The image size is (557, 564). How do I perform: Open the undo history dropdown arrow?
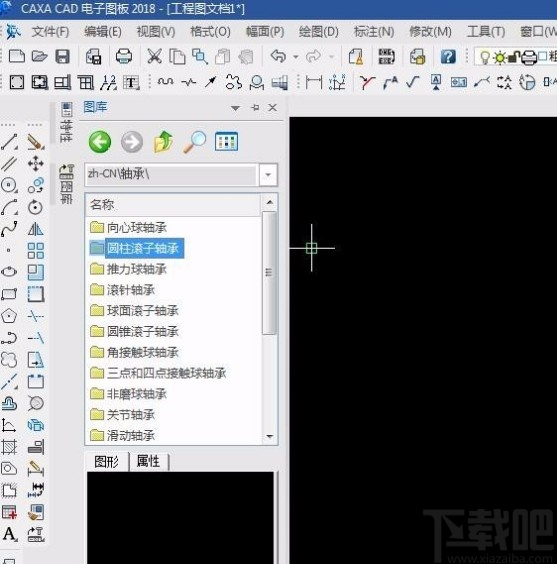tap(296, 57)
